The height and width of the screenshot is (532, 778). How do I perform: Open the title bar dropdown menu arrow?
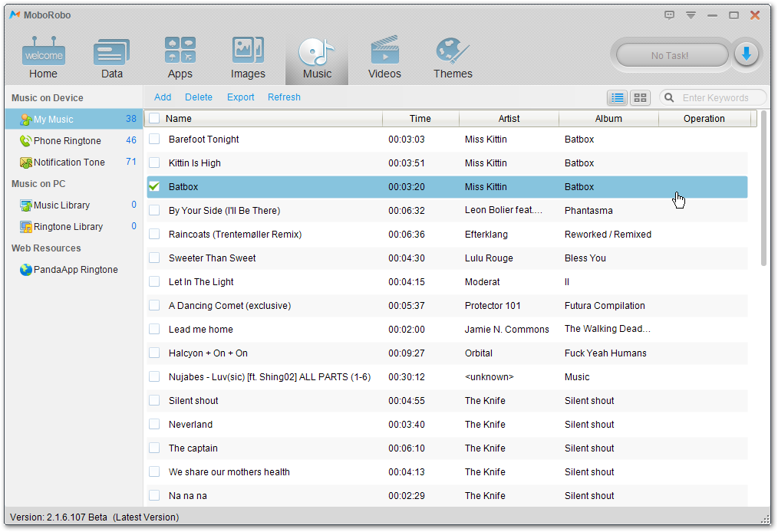[x=691, y=15]
